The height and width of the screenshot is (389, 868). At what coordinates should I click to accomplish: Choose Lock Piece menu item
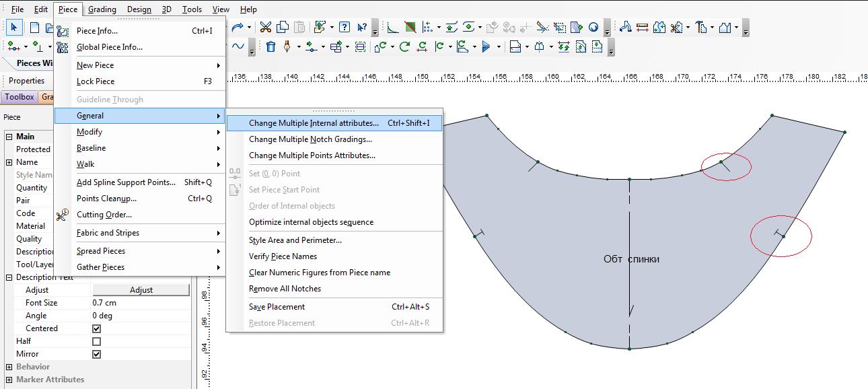pos(139,81)
